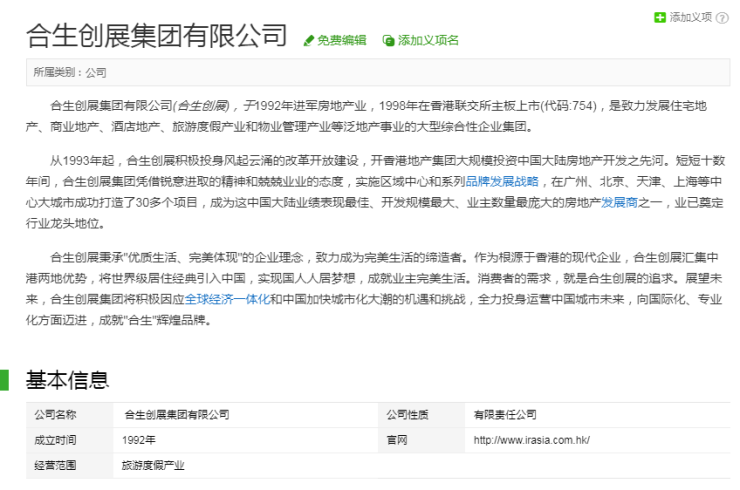Click the 基本信息 section heading
The width and height of the screenshot is (740, 490).
click(67, 380)
